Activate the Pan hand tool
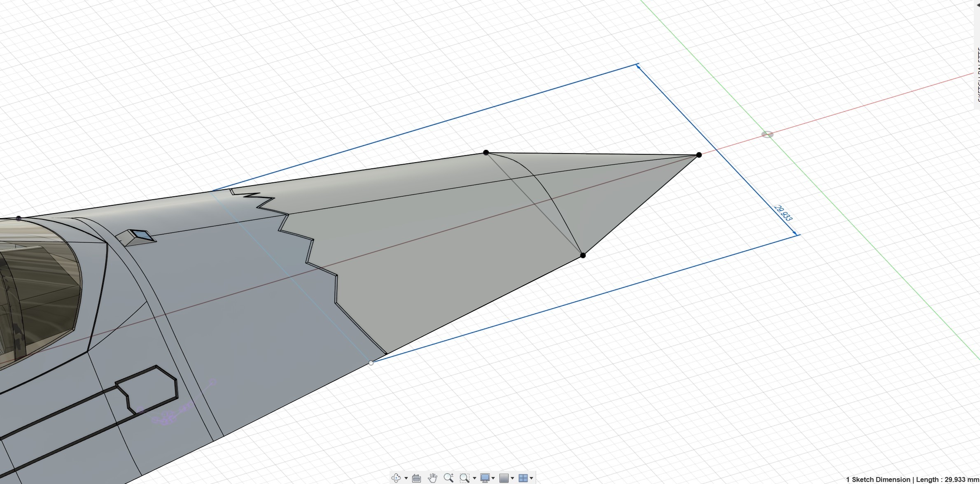This screenshot has height=484, width=980. pyautogui.click(x=432, y=478)
